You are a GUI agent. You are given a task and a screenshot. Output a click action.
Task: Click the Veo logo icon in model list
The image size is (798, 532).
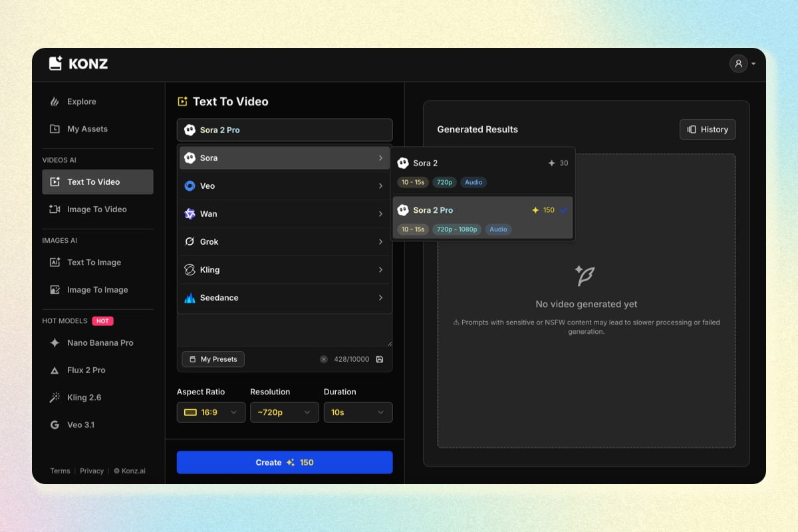[x=190, y=186]
